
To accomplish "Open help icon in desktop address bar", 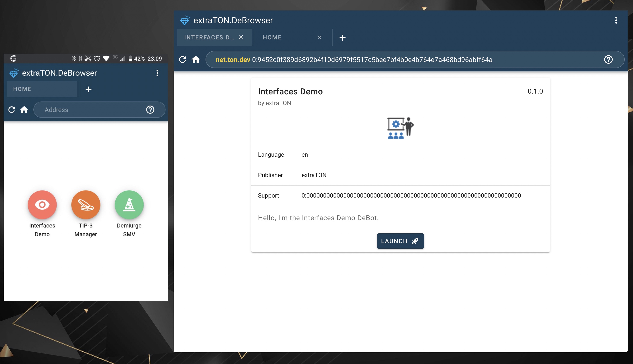I will 608,59.
